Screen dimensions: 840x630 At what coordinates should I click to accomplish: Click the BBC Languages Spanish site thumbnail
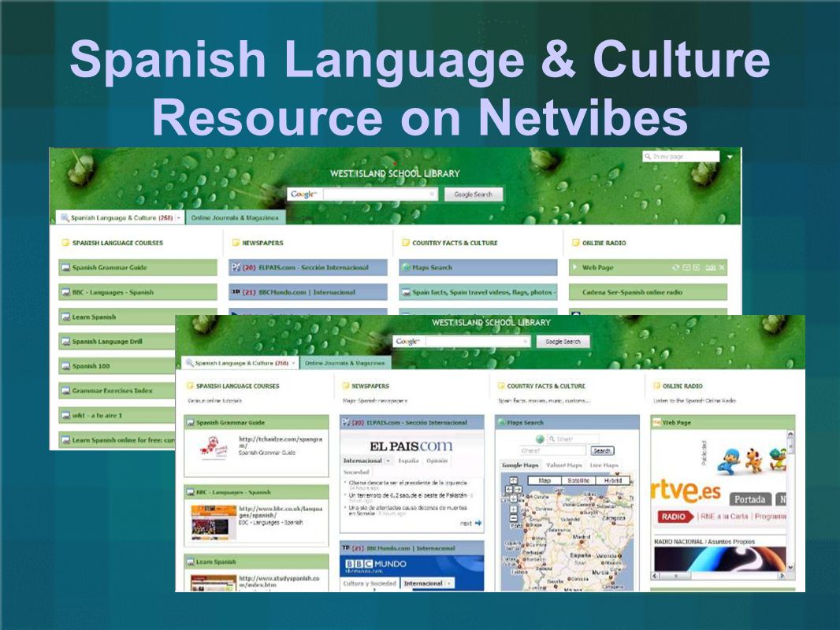click(x=214, y=522)
